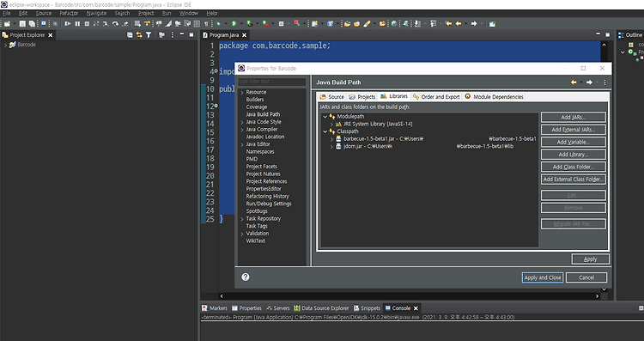Click Apply and Close button
The image size is (644, 341).
542,277
